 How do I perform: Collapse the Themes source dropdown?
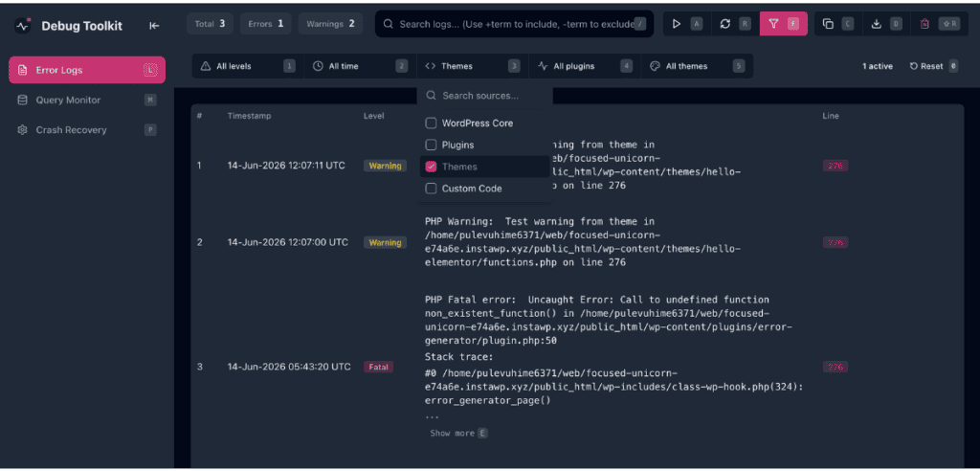[473, 66]
